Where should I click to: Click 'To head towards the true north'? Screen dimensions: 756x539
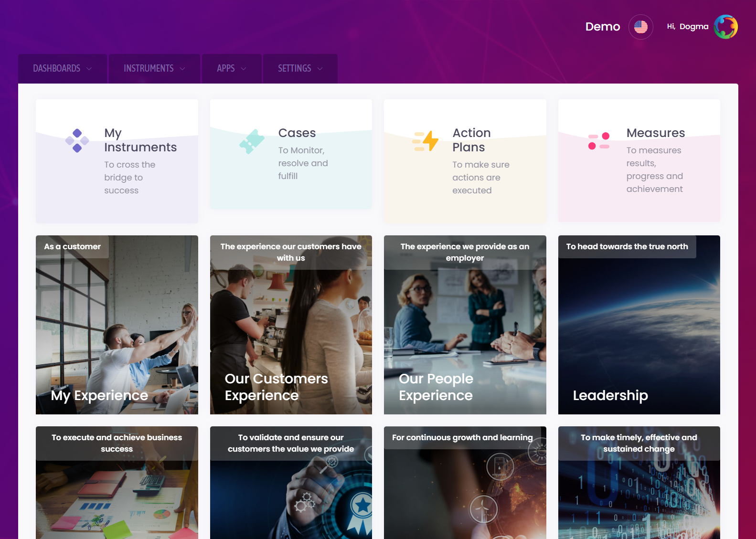pos(627,247)
